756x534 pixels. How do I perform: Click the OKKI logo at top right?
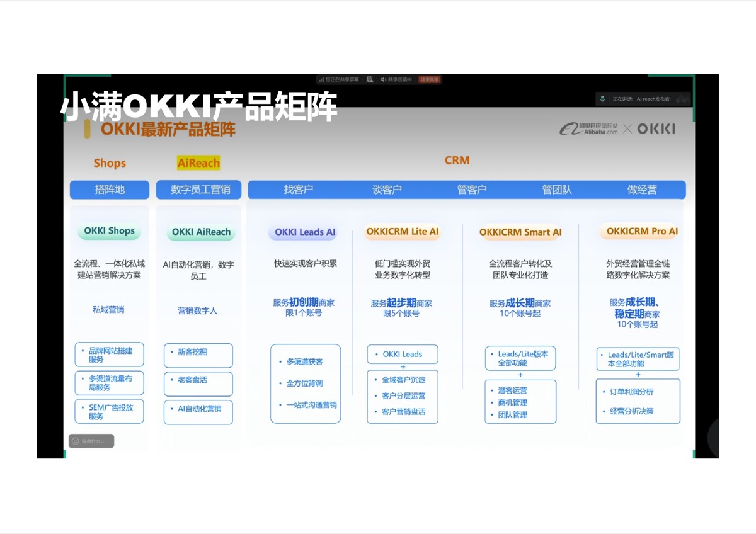(x=656, y=129)
